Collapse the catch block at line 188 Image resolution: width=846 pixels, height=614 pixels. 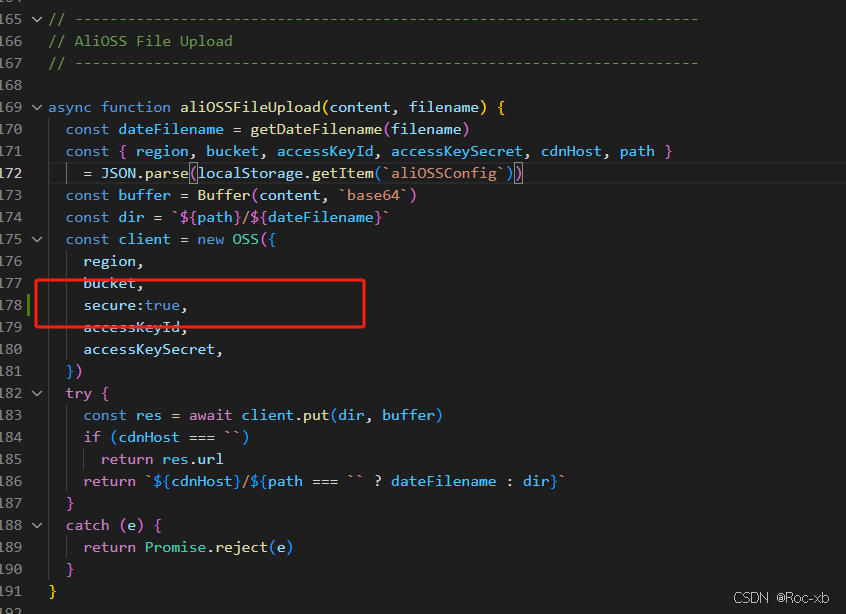(37, 525)
